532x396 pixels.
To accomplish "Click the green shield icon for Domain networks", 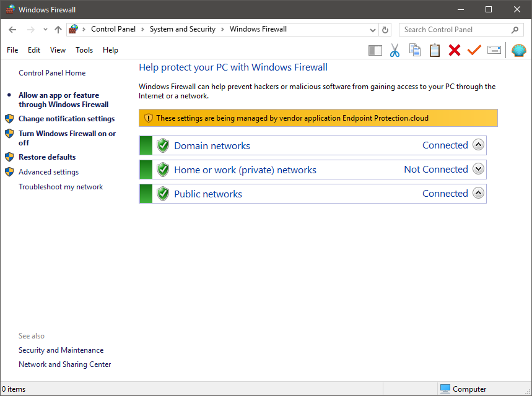I will 163,145.
